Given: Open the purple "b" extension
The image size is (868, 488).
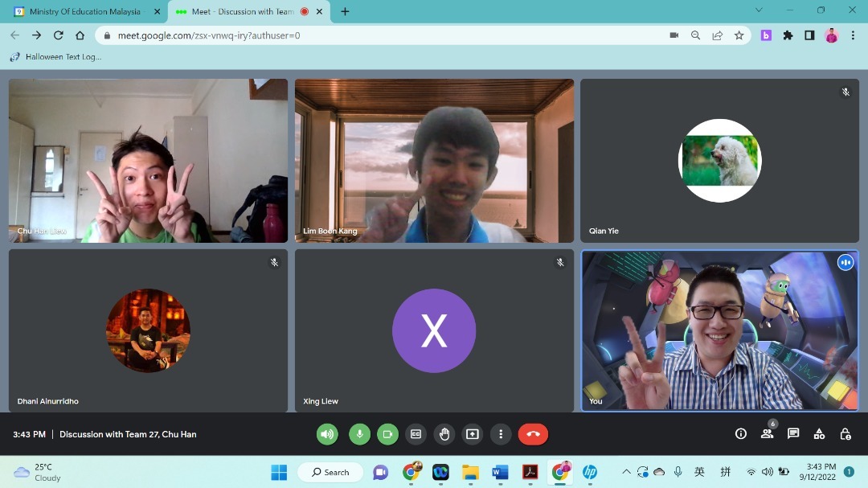Looking at the screenshot, I should pyautogui.click(x=766, y=35).
